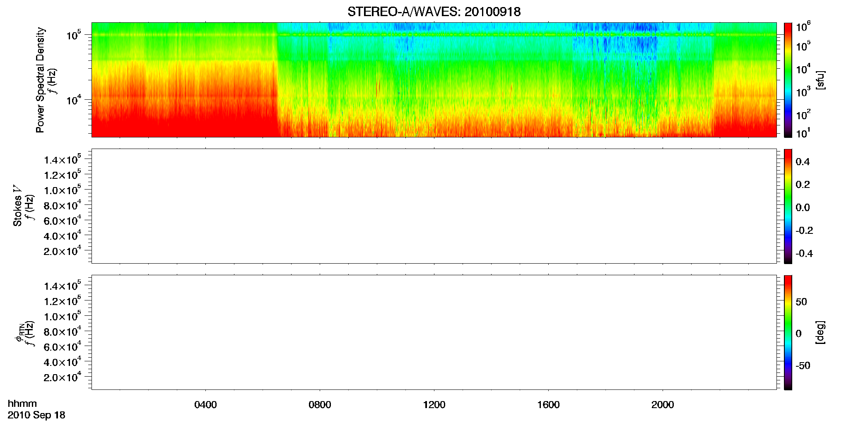
Task: Click the "0400" time axis label
Action: 205,405
